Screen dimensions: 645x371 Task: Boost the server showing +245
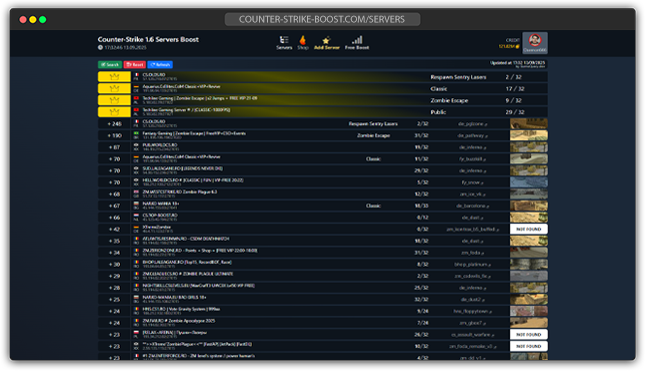coord(114,124)
